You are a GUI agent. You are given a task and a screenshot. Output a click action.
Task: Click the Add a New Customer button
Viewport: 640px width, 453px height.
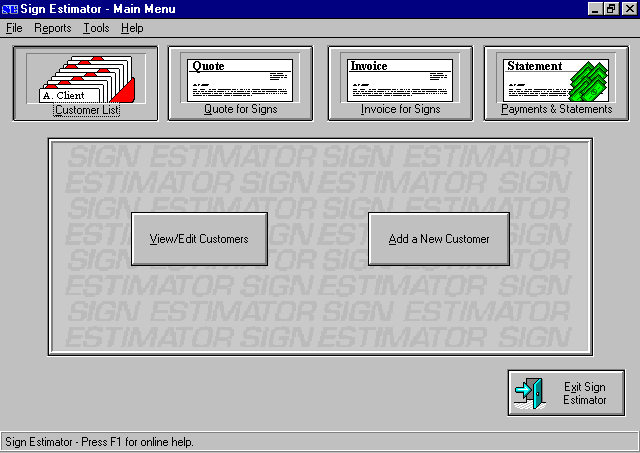point(439,239)
